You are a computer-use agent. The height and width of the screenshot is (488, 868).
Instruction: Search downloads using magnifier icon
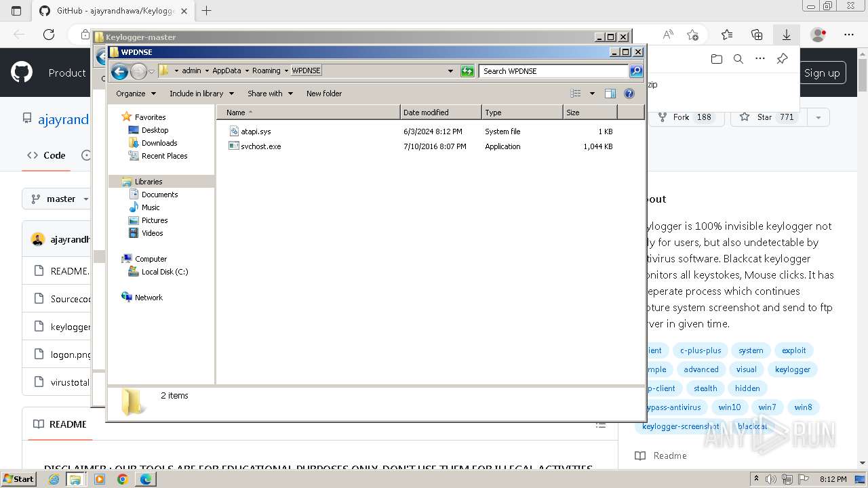point(738,59)
